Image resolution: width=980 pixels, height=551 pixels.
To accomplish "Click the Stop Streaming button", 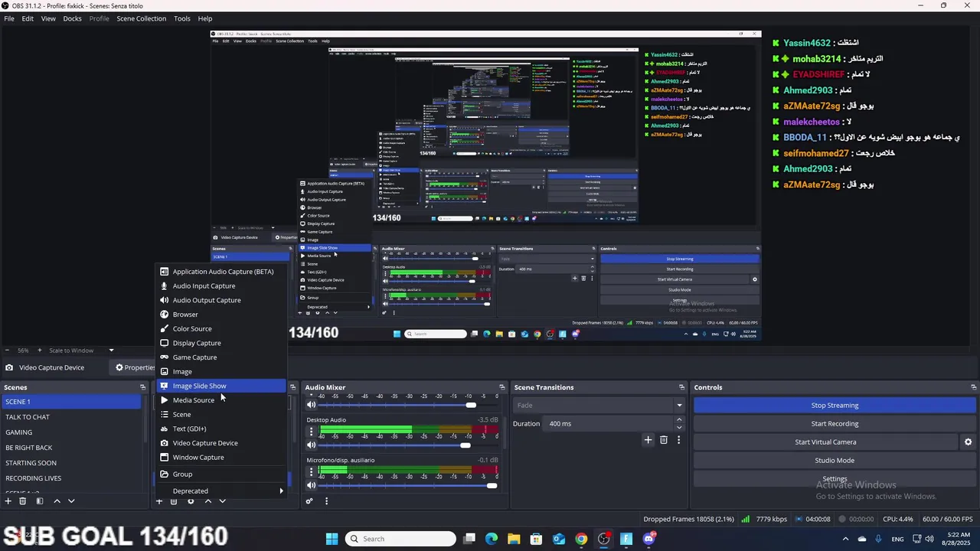I will [x=835, y=406].
